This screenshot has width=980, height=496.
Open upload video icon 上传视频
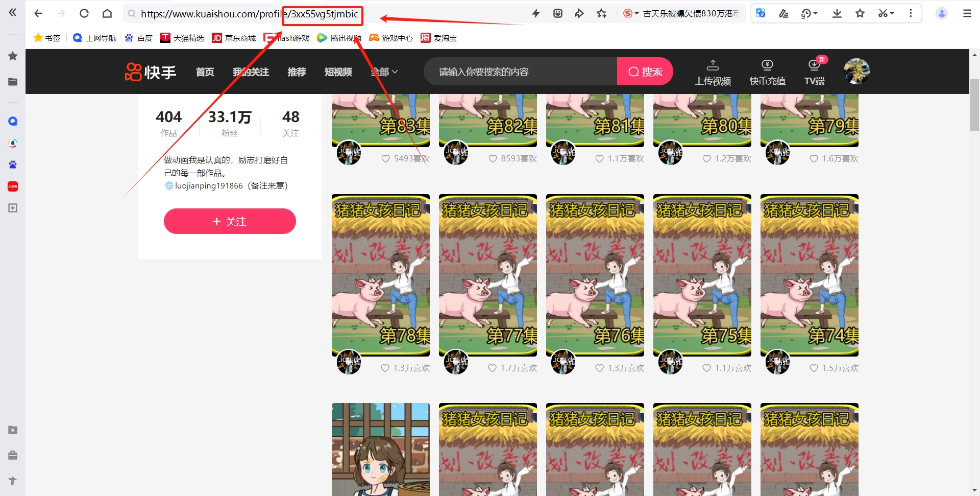click(x=713, y=72)
